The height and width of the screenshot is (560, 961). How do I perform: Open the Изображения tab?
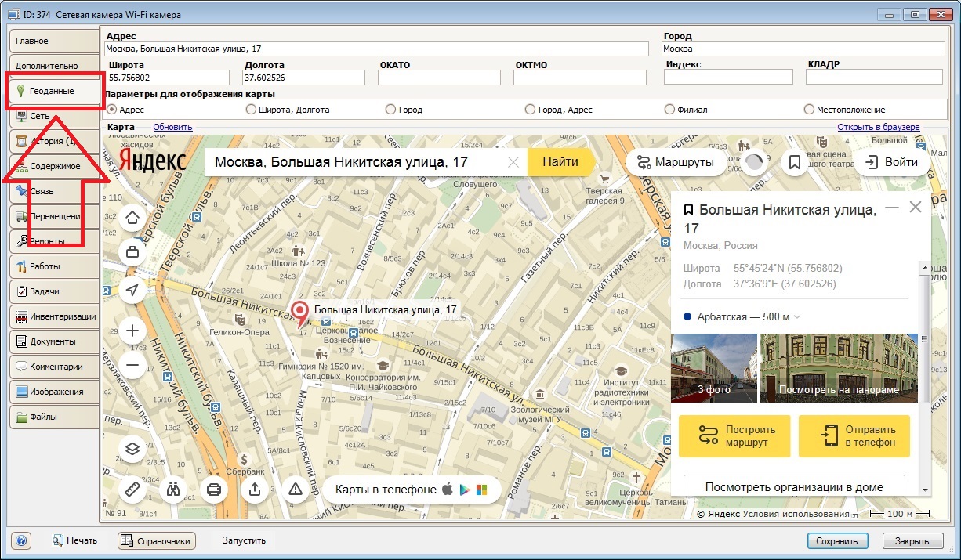click(x=54, y=392)
